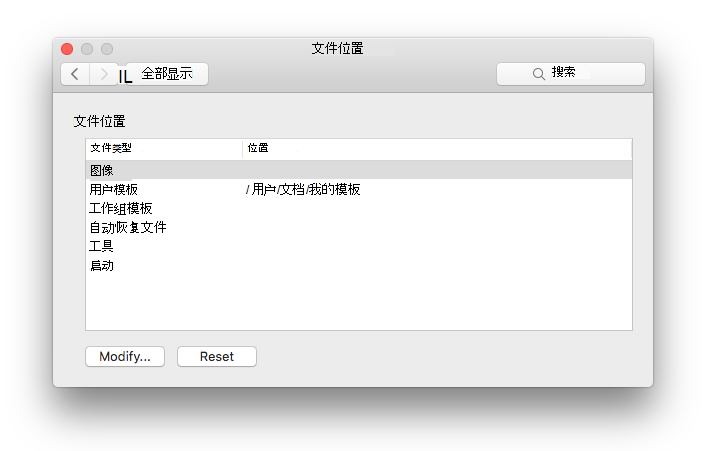Click the 搜索 search field

[571, 74]
